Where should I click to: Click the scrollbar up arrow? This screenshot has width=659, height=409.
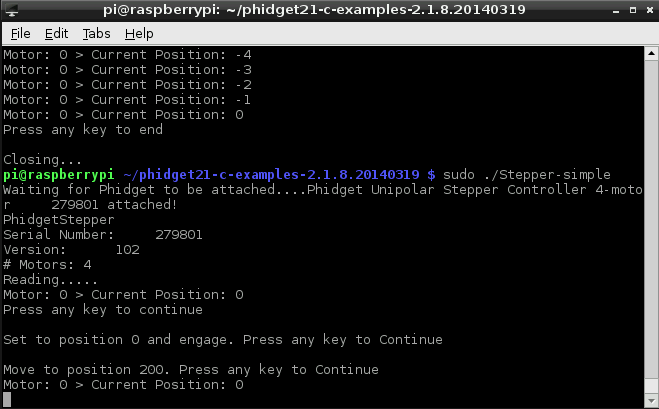[x=651, y=53]
